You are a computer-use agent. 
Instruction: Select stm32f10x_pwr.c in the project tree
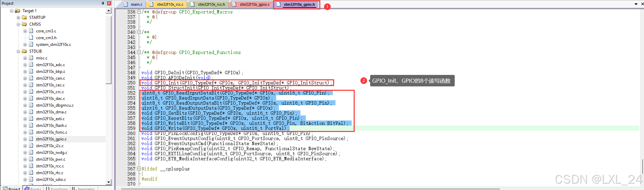point(51,159)
